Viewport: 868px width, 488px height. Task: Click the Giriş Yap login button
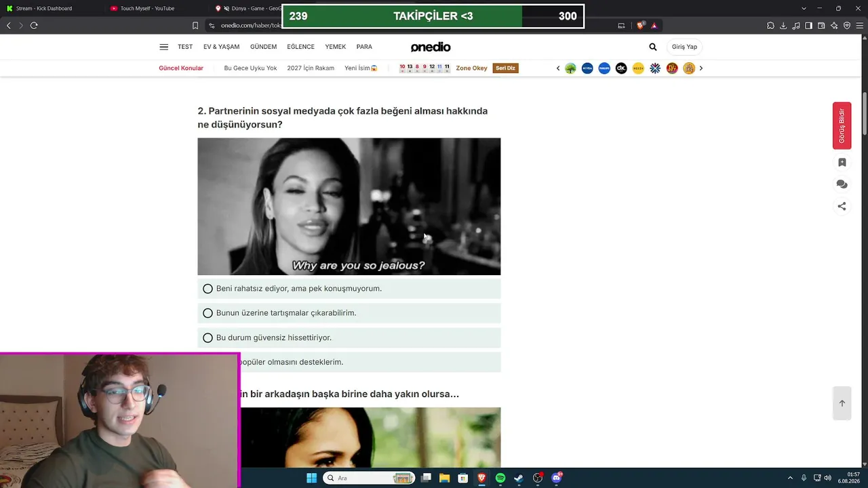click(684, 47)
